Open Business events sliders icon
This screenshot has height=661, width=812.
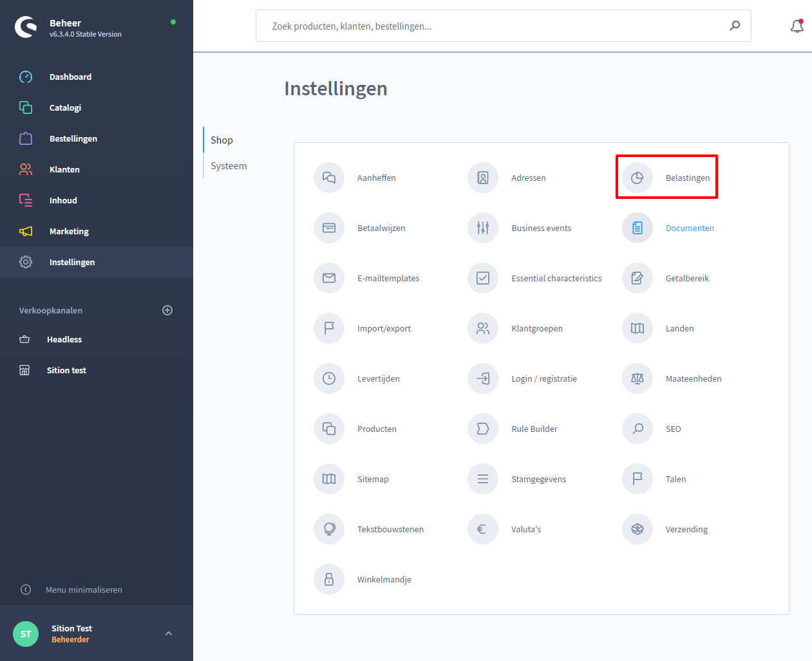click(483, 228)
